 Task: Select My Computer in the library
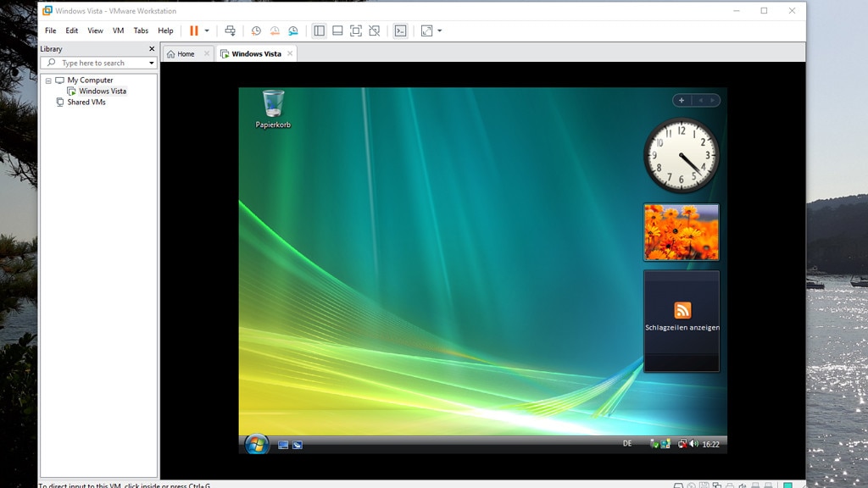90,80
